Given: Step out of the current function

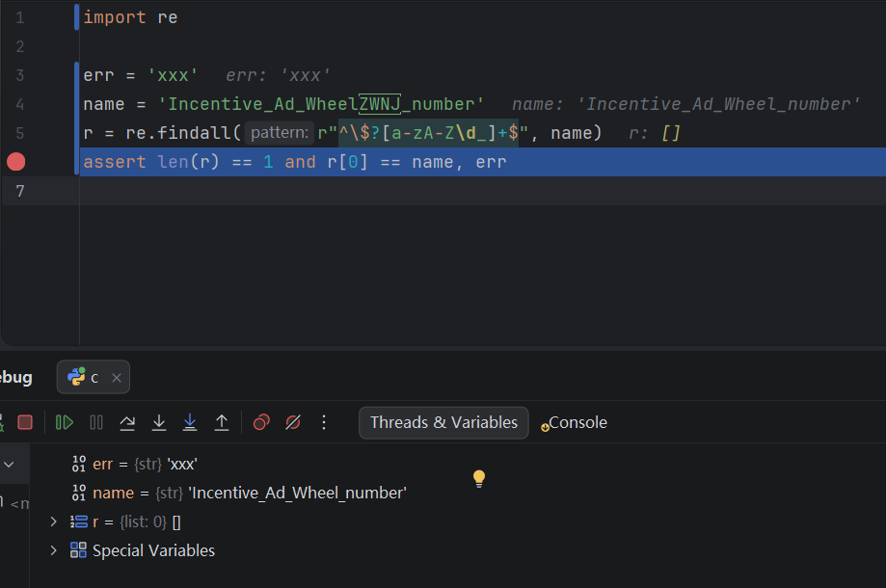Looking at the screenshot, I should coord(222,422).
